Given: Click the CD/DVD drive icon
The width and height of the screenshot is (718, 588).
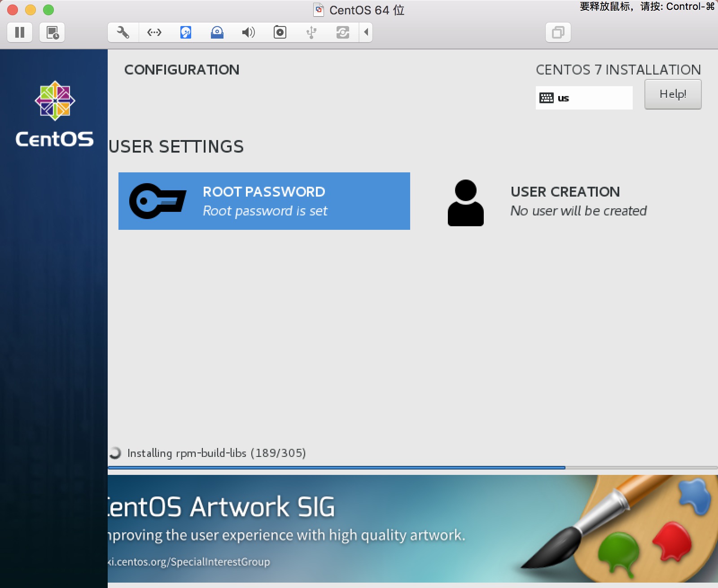Looking at the screenshot, I should pos(217,32).
